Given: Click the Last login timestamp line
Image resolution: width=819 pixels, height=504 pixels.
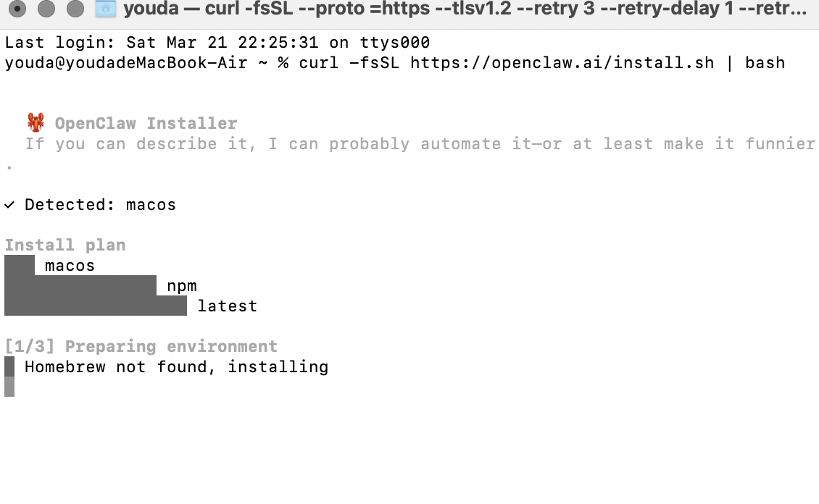Looking at the screenshot, I should pyautogui.click(x=217, y=43).
